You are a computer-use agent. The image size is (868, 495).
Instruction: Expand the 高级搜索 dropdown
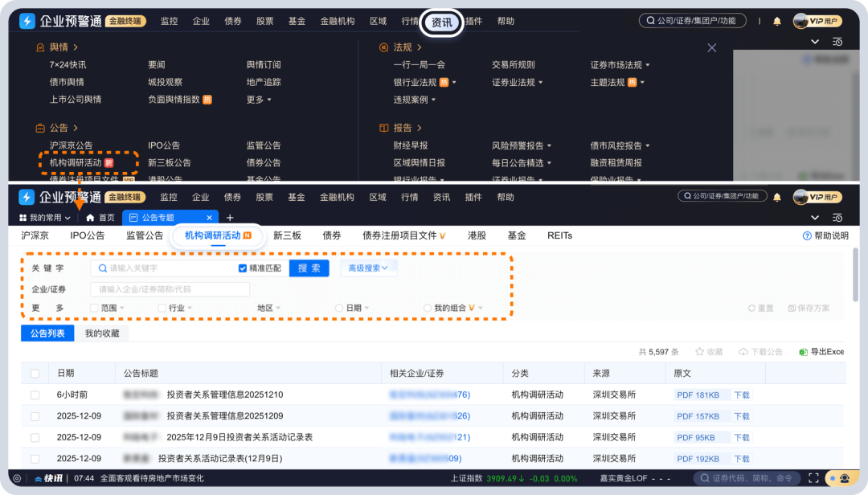pyautogui.click(x=368, y=268)
